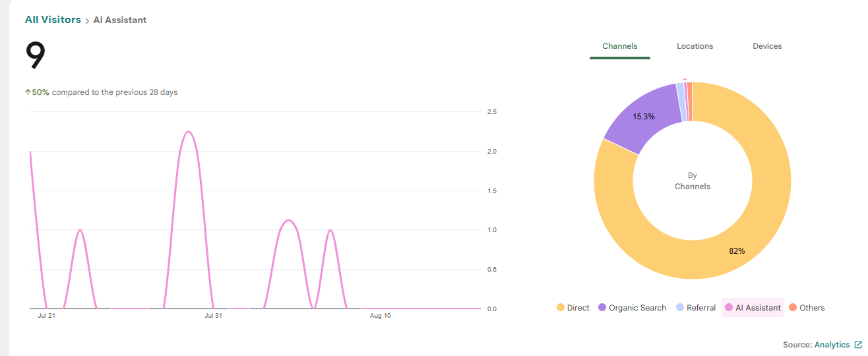Toggle the Referral legend item
Image resolution: width=868 pixels, height=356 pixels.
(x=696, y=308)
